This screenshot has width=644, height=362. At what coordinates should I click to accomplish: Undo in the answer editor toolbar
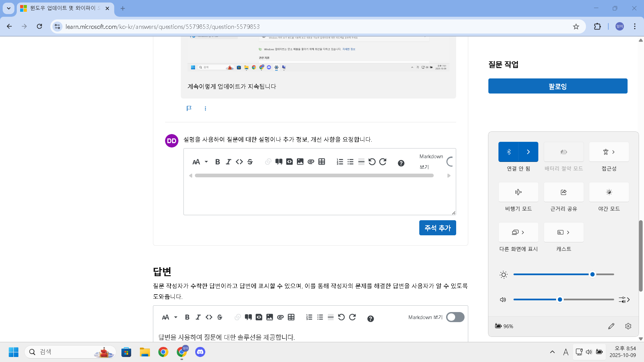click(341, 317)
